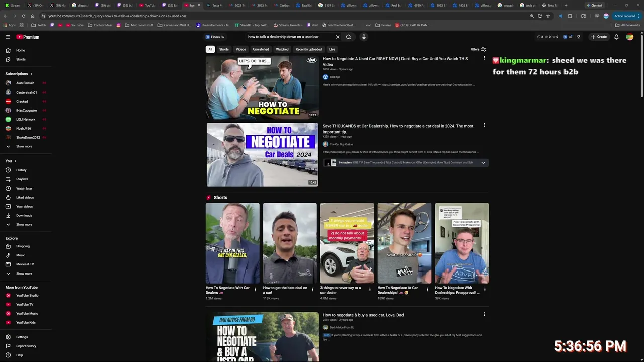Screen dimensions: 644x362
Task: Clear the search box with the X icon
Action: pos(338,37)
